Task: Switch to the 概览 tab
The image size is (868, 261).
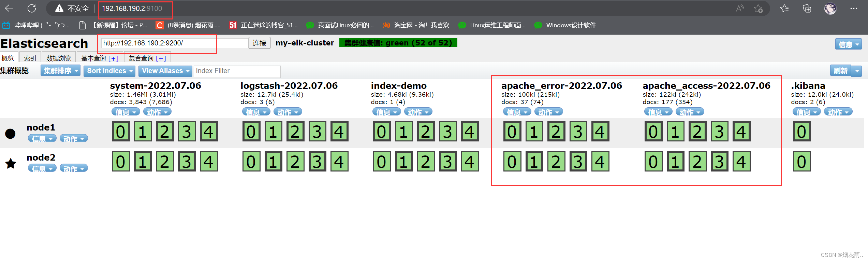Action: pos(8,58)
